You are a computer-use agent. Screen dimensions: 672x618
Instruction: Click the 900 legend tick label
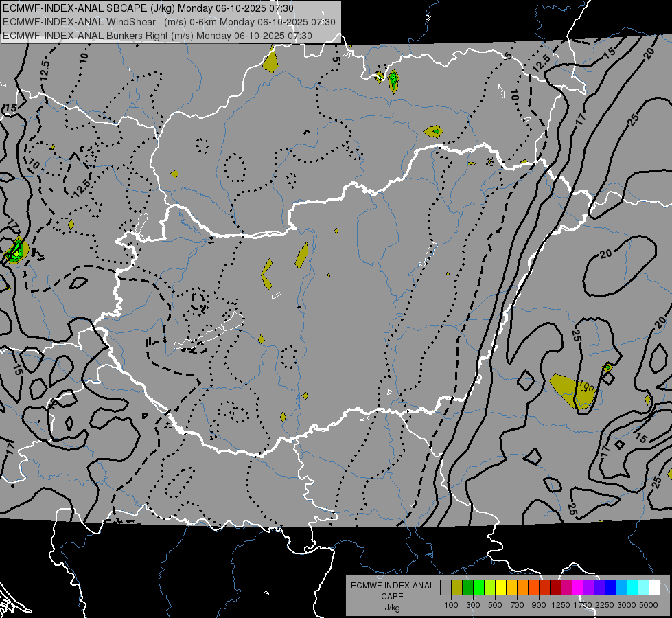tap(539, 605)
